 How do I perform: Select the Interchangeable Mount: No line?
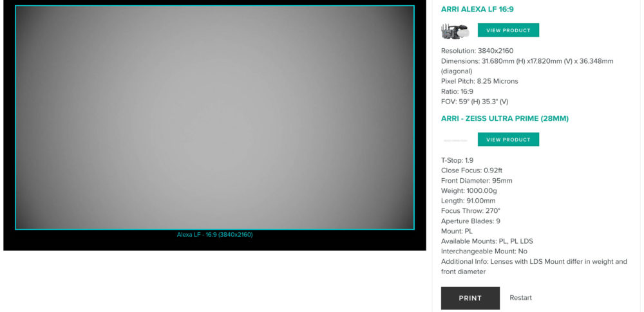(484, 252)
